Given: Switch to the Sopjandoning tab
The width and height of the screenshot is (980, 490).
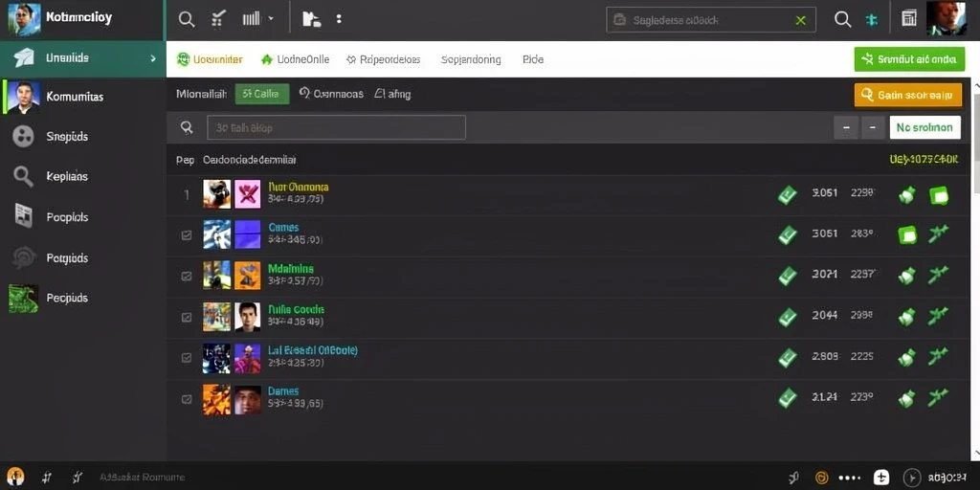Looking at the screenshot, I should pos(471,59).
